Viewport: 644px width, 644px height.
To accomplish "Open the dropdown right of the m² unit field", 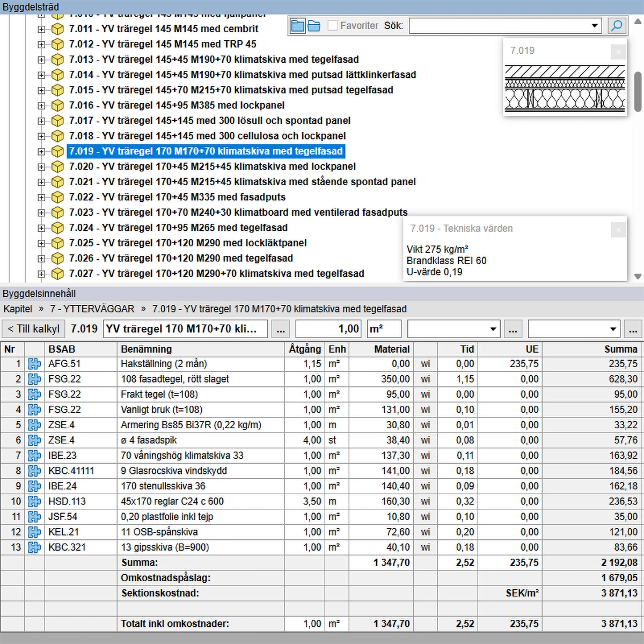I will 493,329.
